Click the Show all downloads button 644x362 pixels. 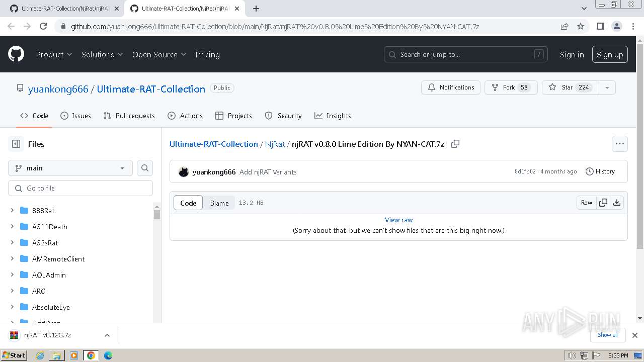[608, 335]
